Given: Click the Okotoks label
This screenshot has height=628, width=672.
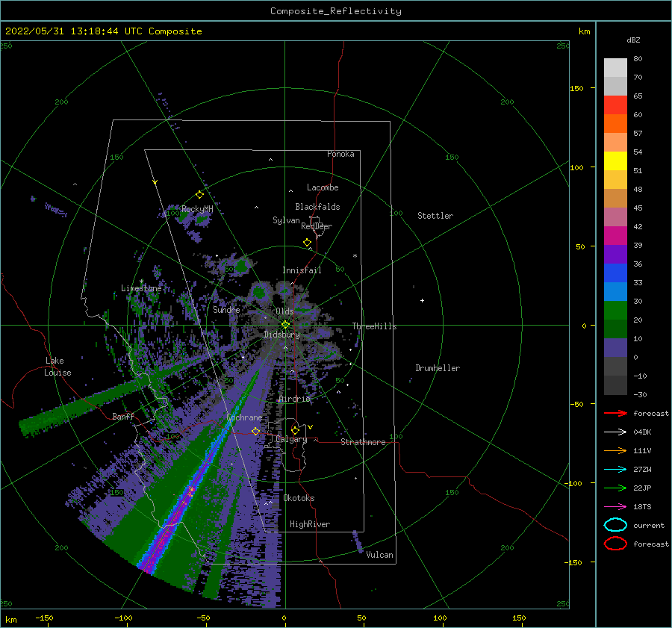Looking at the screenshot, I should 299,498.
